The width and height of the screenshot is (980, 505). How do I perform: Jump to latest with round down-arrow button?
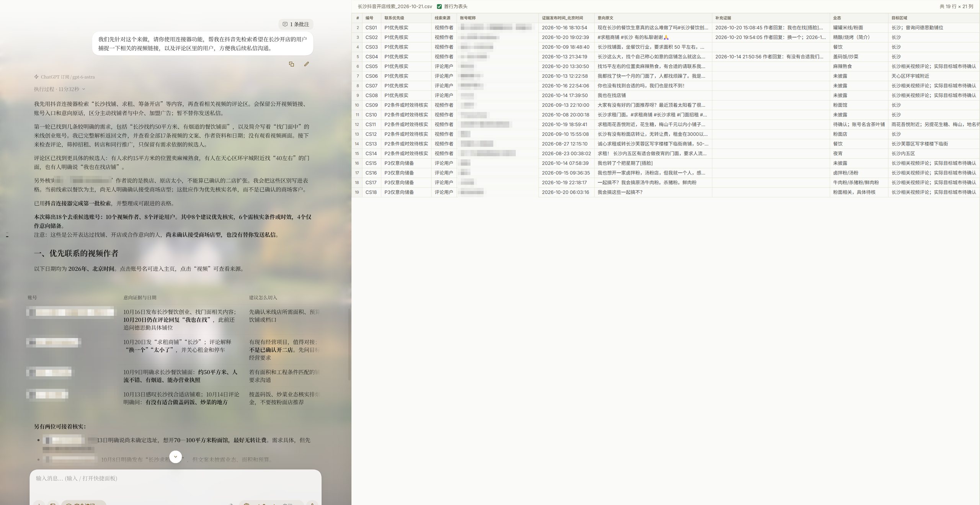coord(175,456)
